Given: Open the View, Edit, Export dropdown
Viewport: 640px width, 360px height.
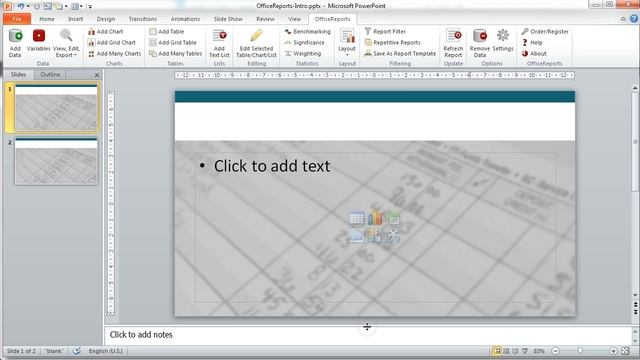Looking at the screenshot, I should (66, 43).
